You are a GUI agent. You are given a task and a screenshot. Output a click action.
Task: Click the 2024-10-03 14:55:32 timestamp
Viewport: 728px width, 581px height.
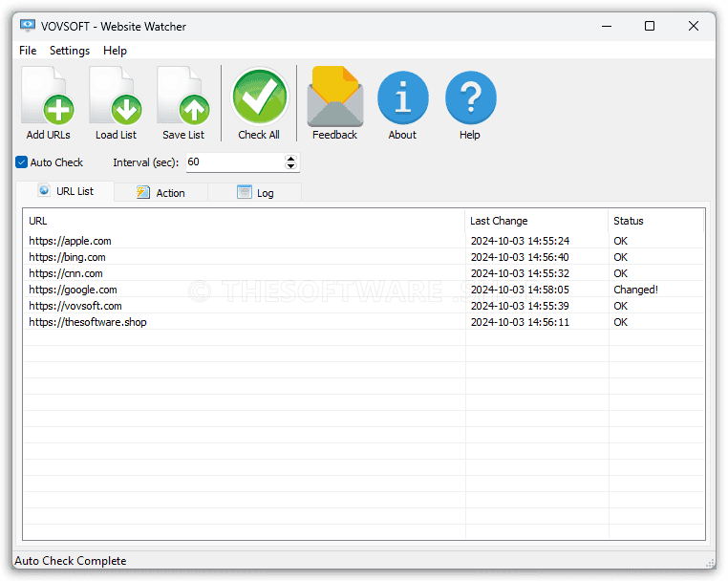[x=520, y=273]
